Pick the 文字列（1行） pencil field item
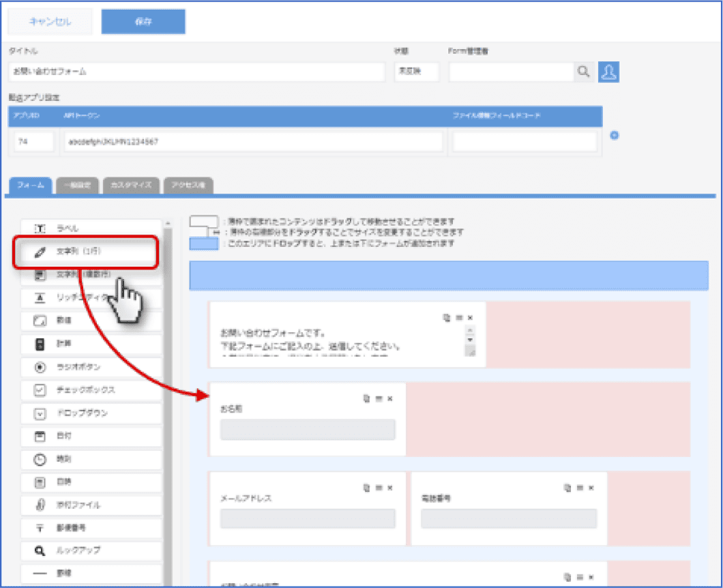Image resolution: width=723 pixels, height=588 pixels. (91, 251)
